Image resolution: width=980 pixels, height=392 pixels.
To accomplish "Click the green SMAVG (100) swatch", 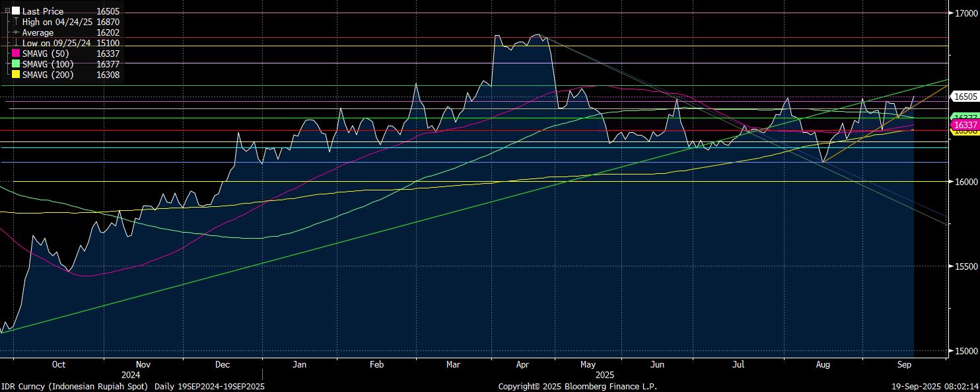I will [16, 64].
